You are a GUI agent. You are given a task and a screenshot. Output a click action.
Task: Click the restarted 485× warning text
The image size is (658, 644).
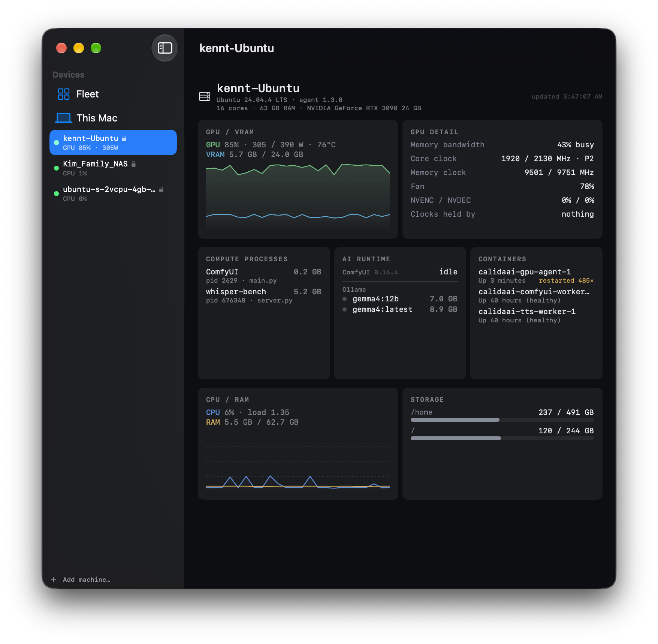[x=566, y=280]
